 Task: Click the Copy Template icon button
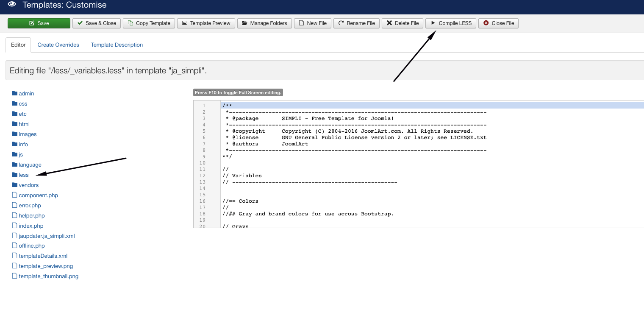pos(149,23)
